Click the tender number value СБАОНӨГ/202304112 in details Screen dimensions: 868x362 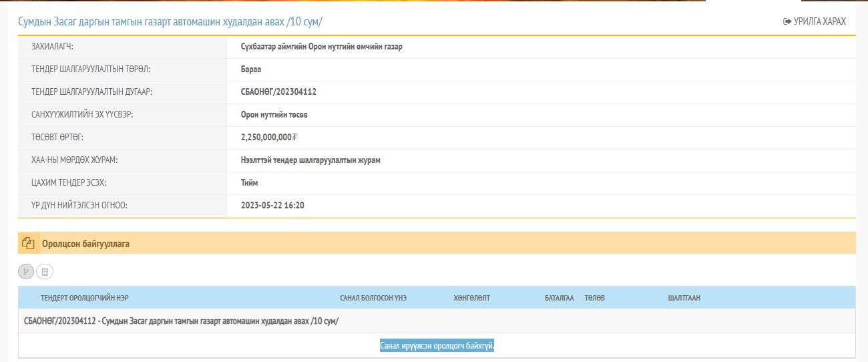[278, 92]
